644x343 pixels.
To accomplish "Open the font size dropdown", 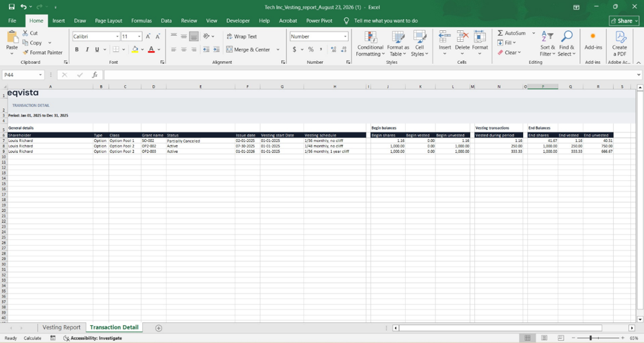I will click(x=139, y=36).
